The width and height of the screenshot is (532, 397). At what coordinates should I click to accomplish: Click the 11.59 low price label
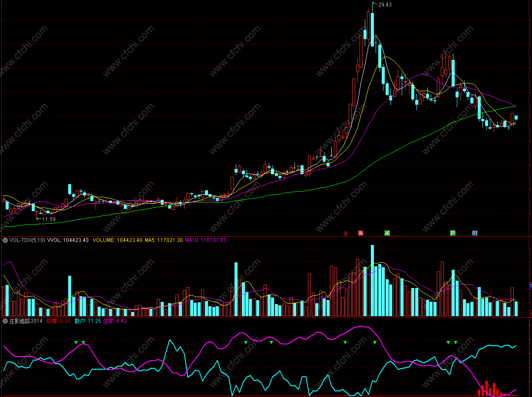pos(49,219)
